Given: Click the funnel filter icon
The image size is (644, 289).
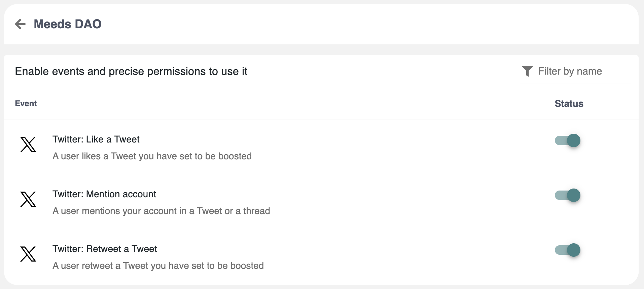Looking at the screenshot, I should [527, 71].
